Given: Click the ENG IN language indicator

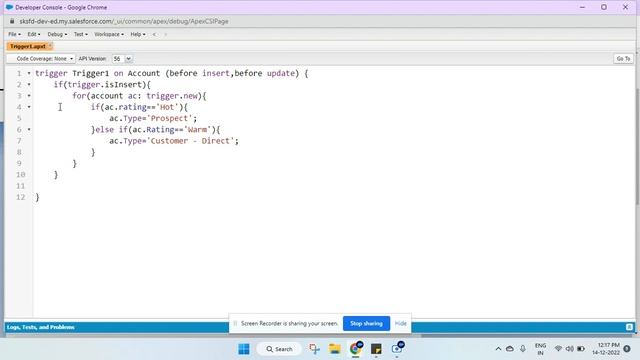Looking at the screenshot, I should click(540, 349).
